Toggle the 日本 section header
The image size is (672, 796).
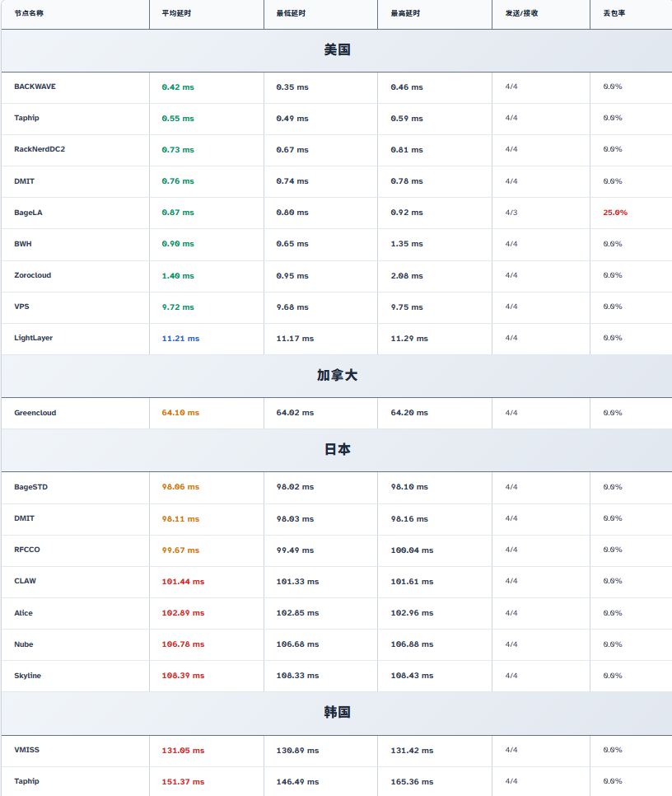tap(337, 450)
